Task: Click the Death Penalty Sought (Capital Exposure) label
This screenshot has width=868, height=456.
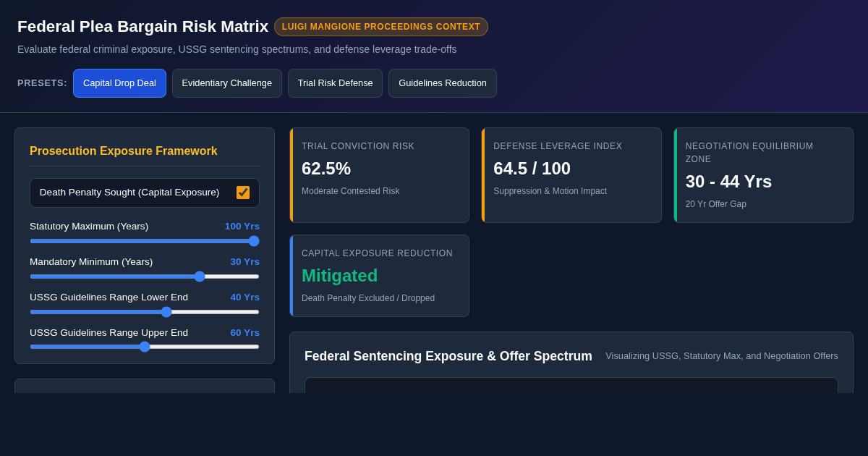Action: click(x=129, y=193)
